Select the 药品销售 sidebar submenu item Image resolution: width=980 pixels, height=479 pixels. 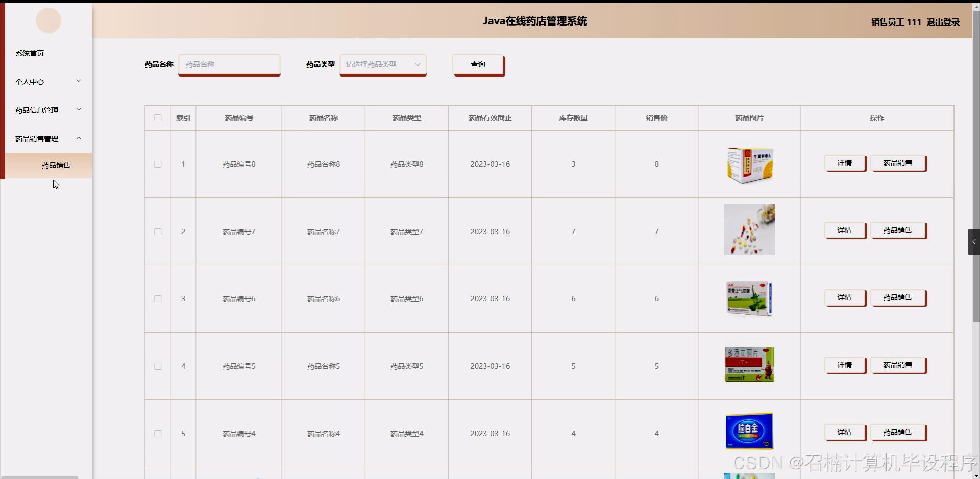[56, 165]
